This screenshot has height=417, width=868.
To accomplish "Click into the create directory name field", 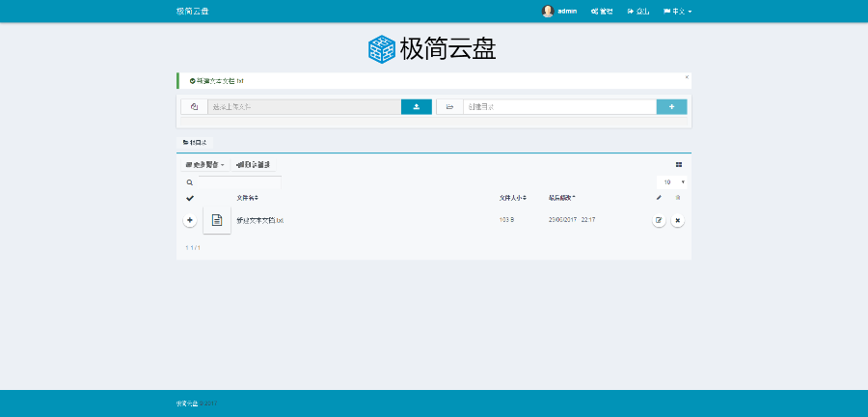I will (x=559, y=107).
